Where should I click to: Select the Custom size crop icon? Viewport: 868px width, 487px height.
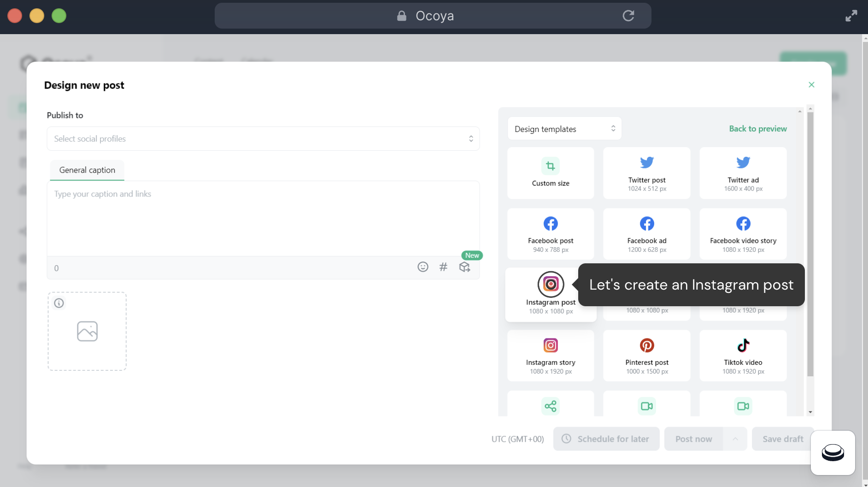pyautogui.click(x=551, y=166)
